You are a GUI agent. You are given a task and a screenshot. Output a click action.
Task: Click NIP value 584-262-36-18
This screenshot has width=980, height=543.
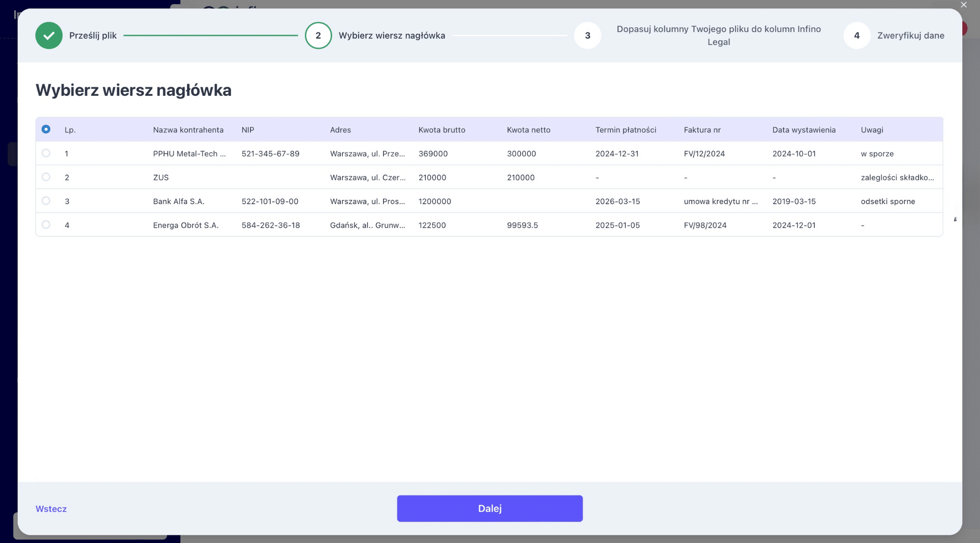(270, 225)
